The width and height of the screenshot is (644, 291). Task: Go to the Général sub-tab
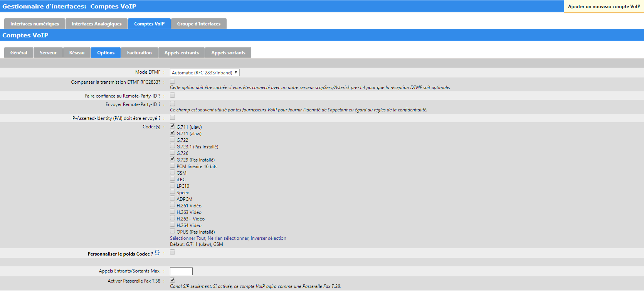(19, 53)
